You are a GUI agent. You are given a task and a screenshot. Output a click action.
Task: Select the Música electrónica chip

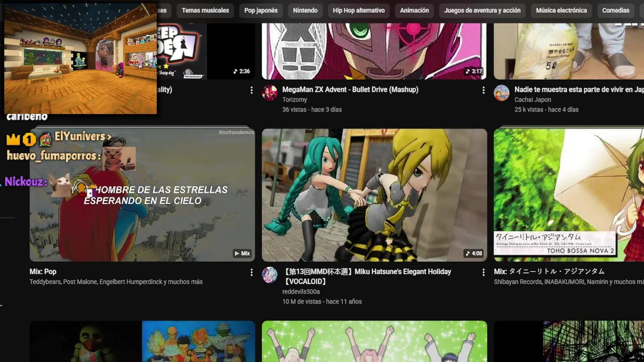(x=561, y=11)
